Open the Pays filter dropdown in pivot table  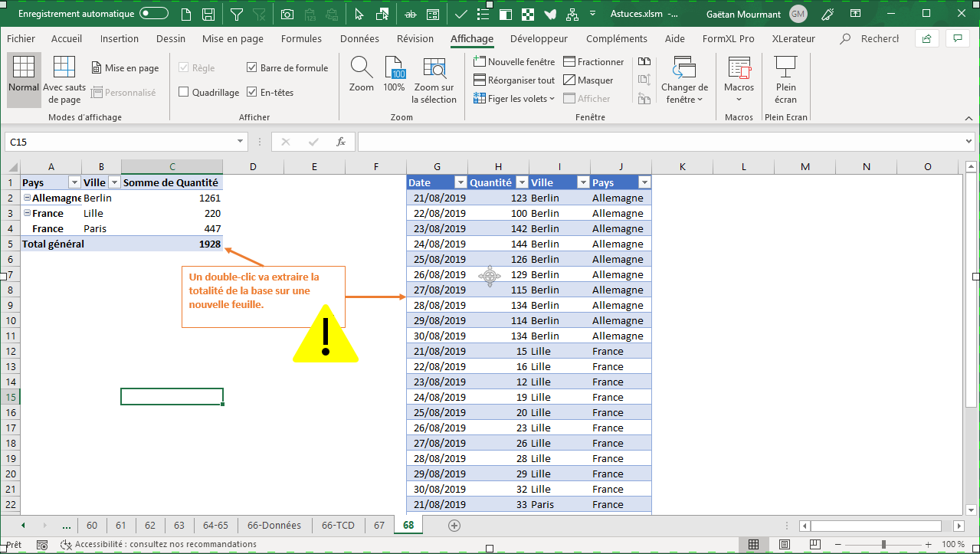coord(74,182)
